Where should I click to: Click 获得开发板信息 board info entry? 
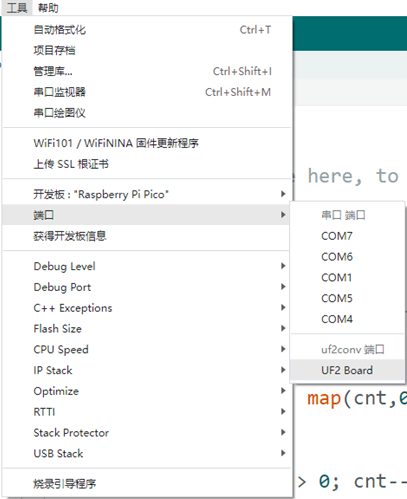pos(146,236)
